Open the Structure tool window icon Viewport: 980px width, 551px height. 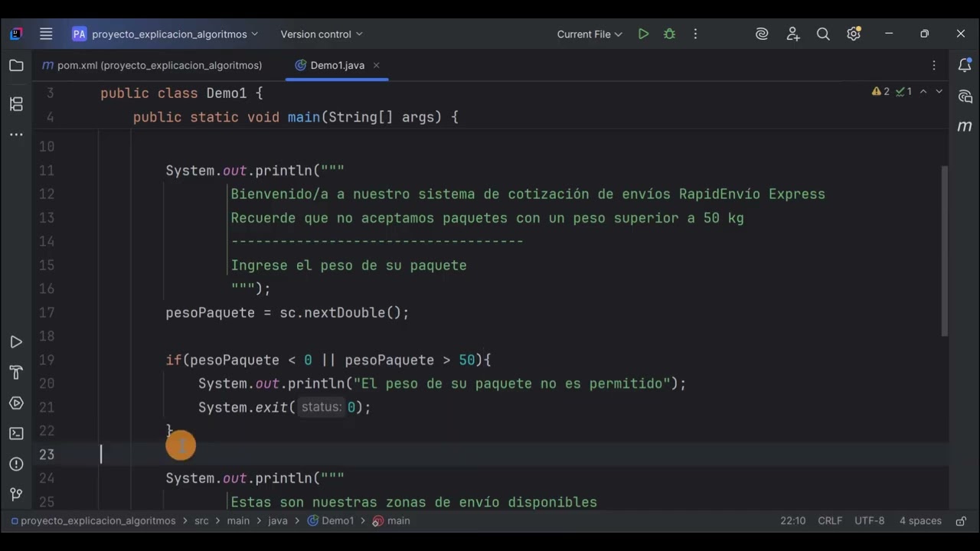pos(16,104)
